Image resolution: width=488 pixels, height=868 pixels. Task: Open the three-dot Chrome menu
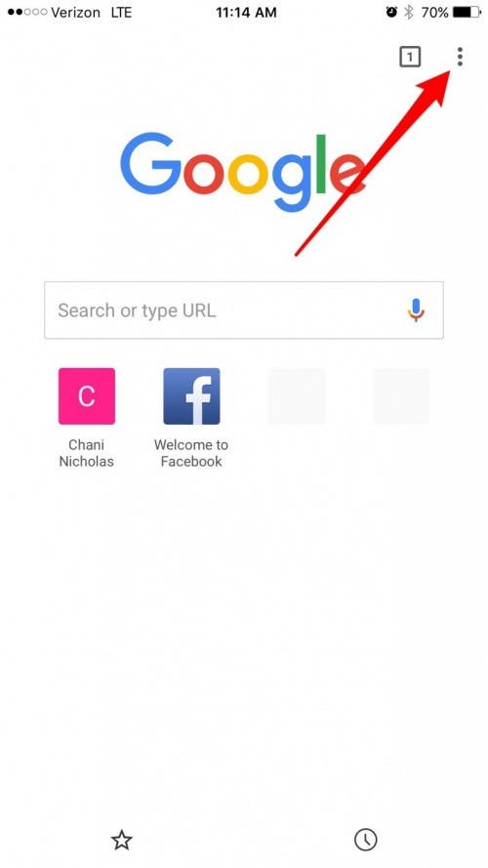(x=460, y=57)
